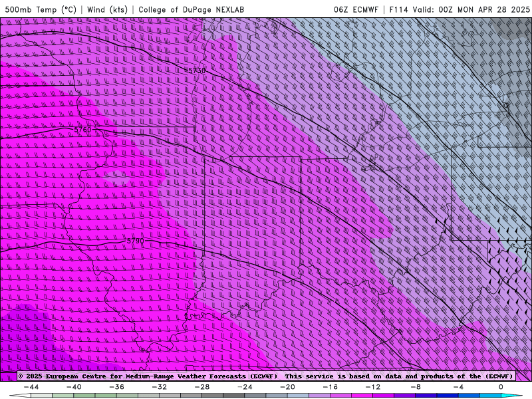Click the -20 colorbar scale label
Image resolution: width=532 pixels, height=399 pixels.
click(287, 387)
